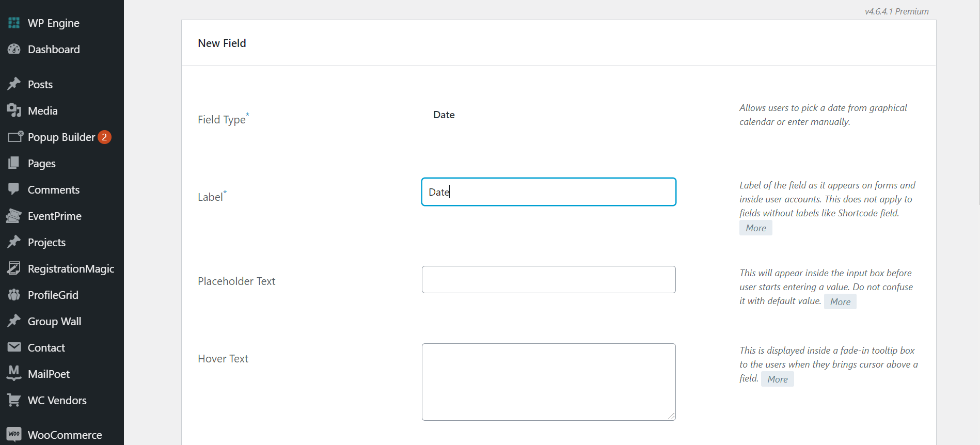Go to Projects menu item
The image size is (980, 445).
coord(46,242)
